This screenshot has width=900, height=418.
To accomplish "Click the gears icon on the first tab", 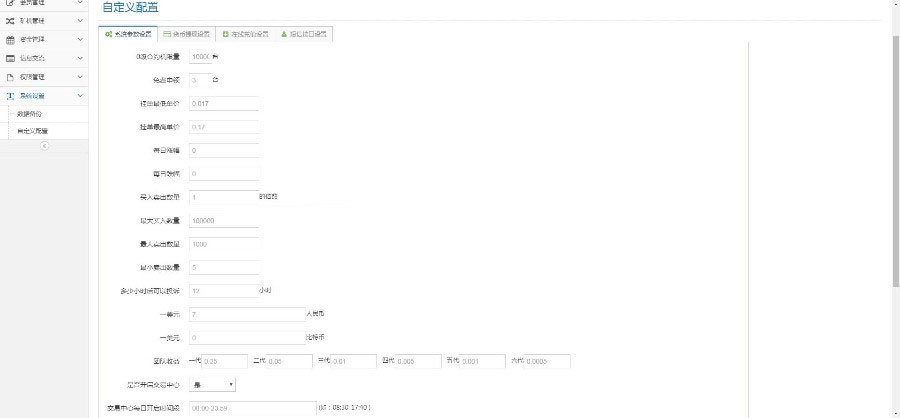I will (x=109, y=33).
